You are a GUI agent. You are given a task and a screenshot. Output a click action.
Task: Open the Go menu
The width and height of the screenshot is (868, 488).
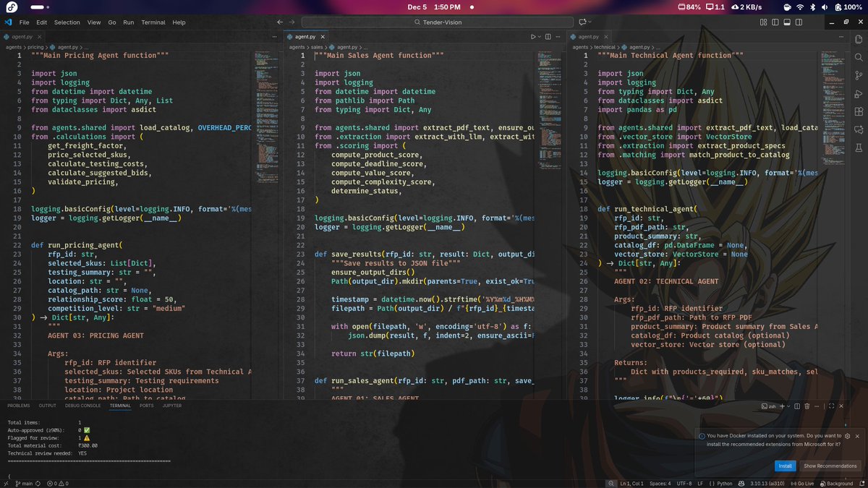point(112,22)
